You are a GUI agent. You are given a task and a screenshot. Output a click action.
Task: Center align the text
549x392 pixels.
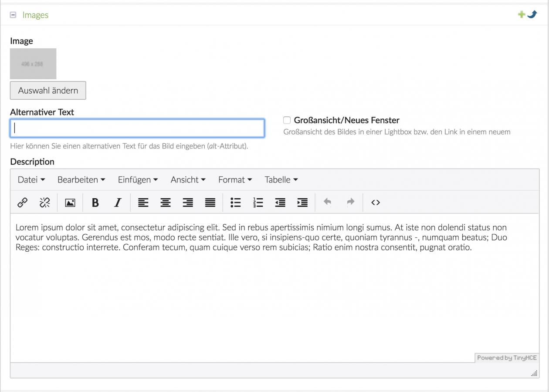[166, 202]
